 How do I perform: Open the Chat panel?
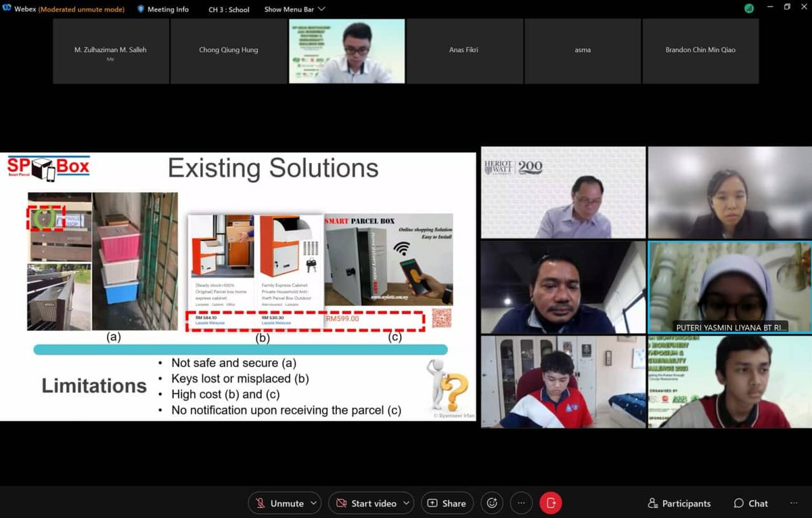tap(751, 503)
